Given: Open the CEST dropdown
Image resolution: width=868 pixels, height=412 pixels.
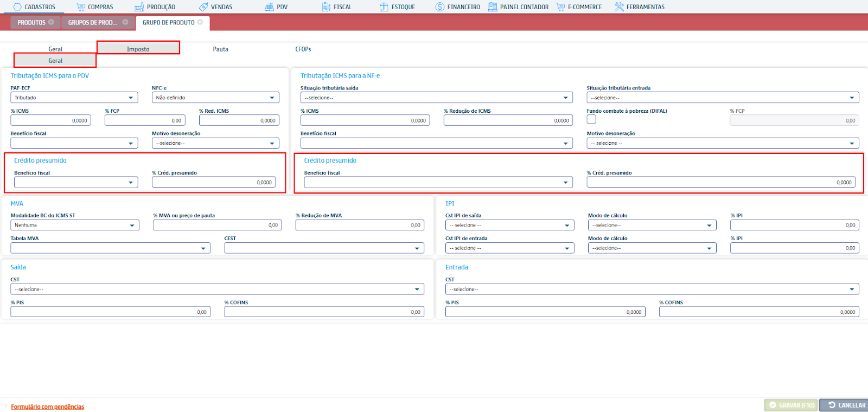Looking at the screenshot, I should 324,248.
